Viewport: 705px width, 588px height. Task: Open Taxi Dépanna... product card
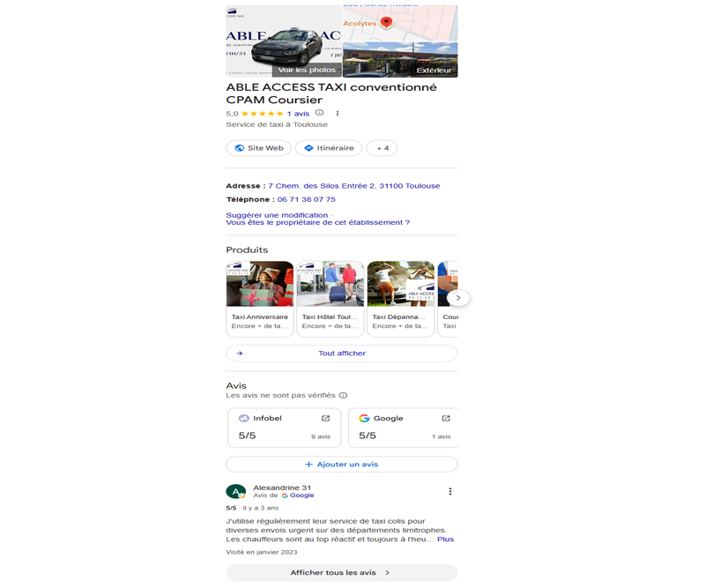click(x=401, y=299)
